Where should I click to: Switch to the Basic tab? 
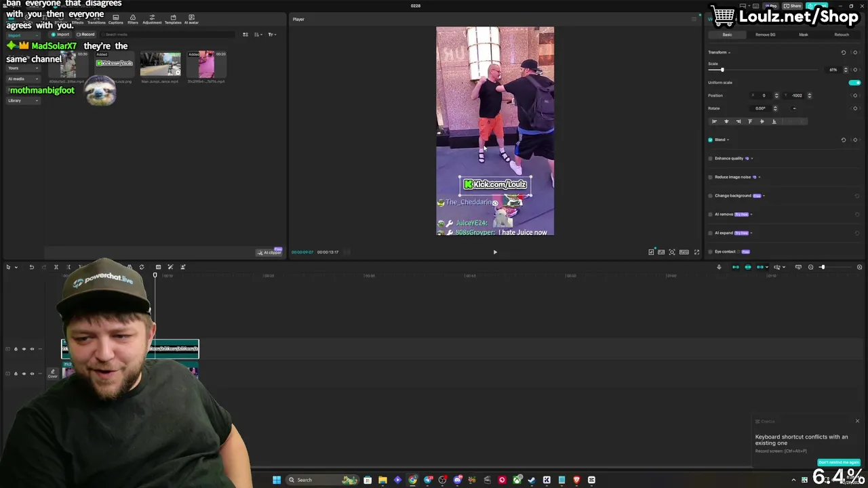point(727,35)
